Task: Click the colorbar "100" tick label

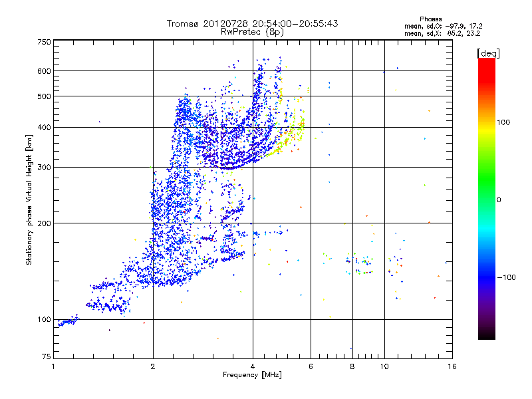Action: click(503, 122)
